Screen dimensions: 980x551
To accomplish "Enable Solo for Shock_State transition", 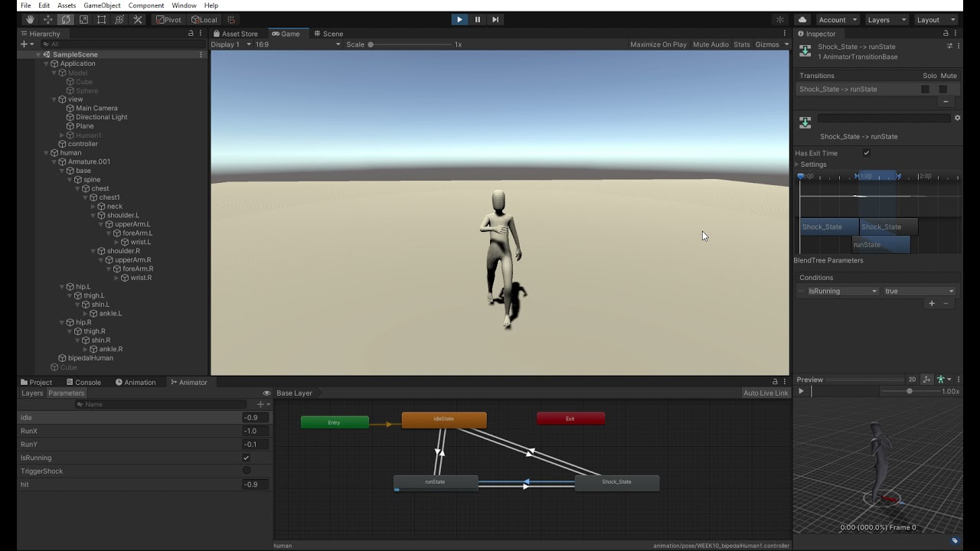I will click(925, 89).
